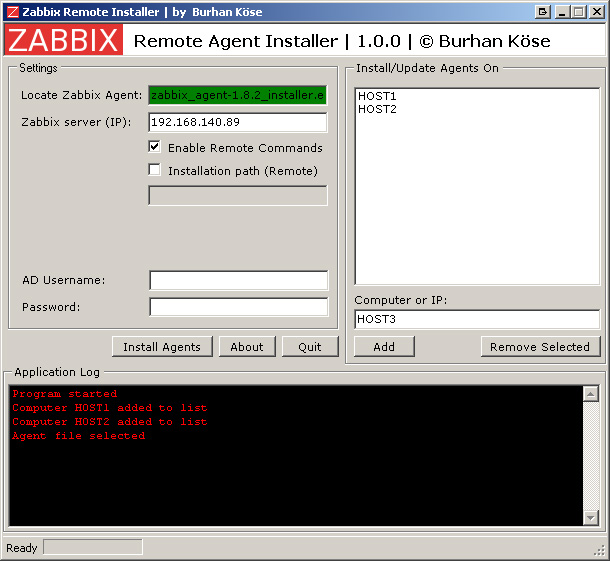Focus the Zabbix server (IP) field
Viewport: 610px width, 561px height.
[237, 122]
